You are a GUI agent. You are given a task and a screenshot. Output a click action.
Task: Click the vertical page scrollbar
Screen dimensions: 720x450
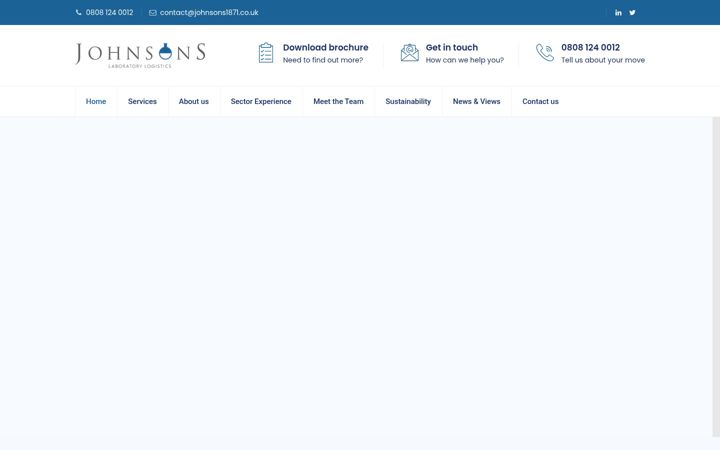[716, 276]
